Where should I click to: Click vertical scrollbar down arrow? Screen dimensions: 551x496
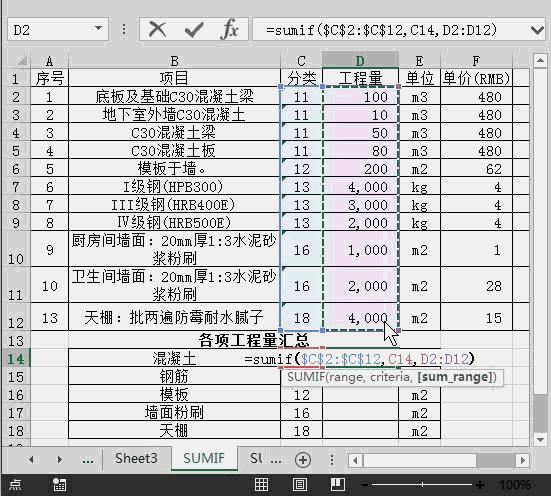[x=540, y=439]
